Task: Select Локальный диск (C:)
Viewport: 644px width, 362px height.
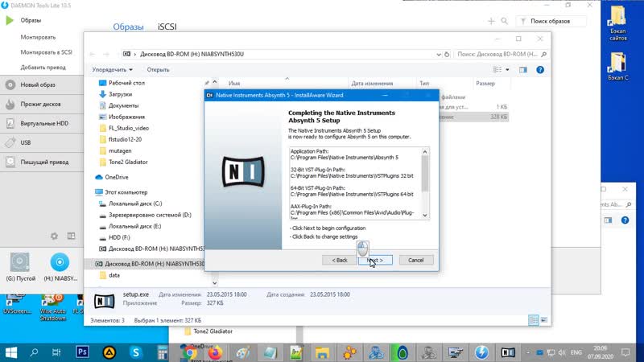Action: click(135, 204)
